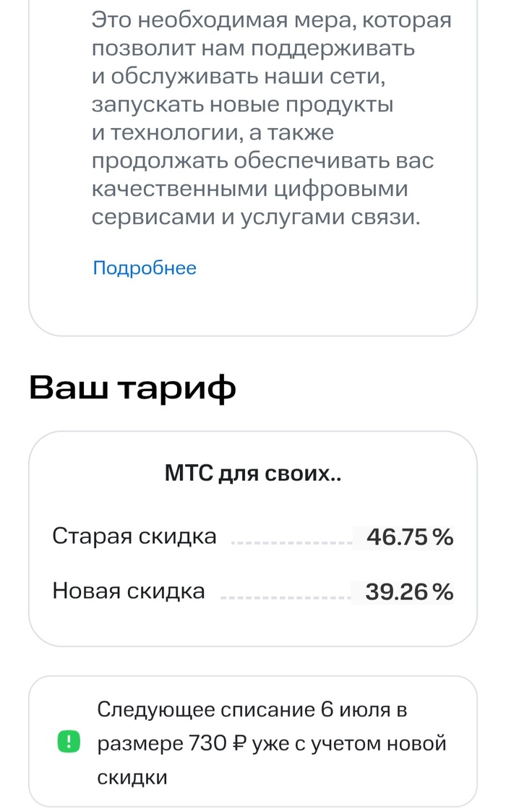Tap the green exclamation mark icon
Image resolution: width=506 pixels, height=812 pixels.
point(69,743)
